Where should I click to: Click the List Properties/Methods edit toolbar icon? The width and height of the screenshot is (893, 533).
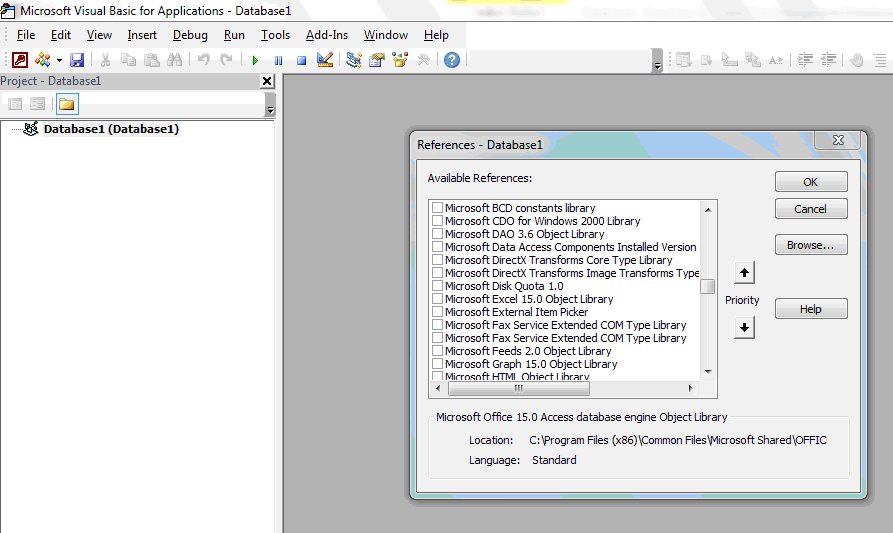tap(684, 59)
